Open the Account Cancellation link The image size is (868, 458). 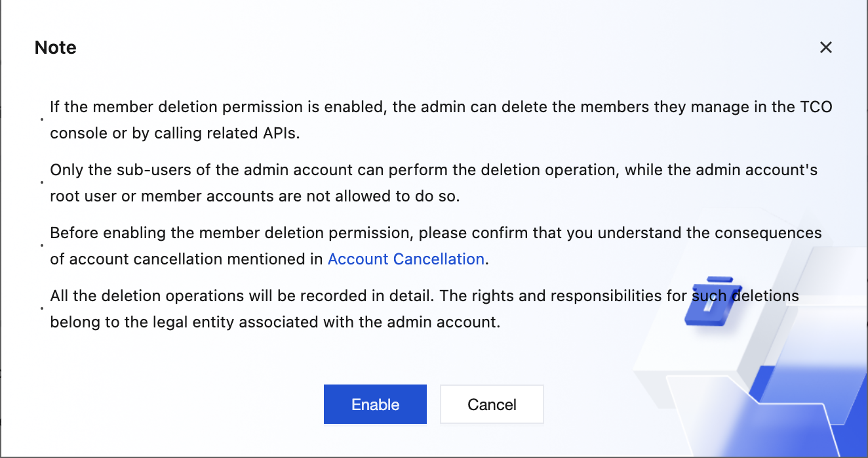coord(406,259)
